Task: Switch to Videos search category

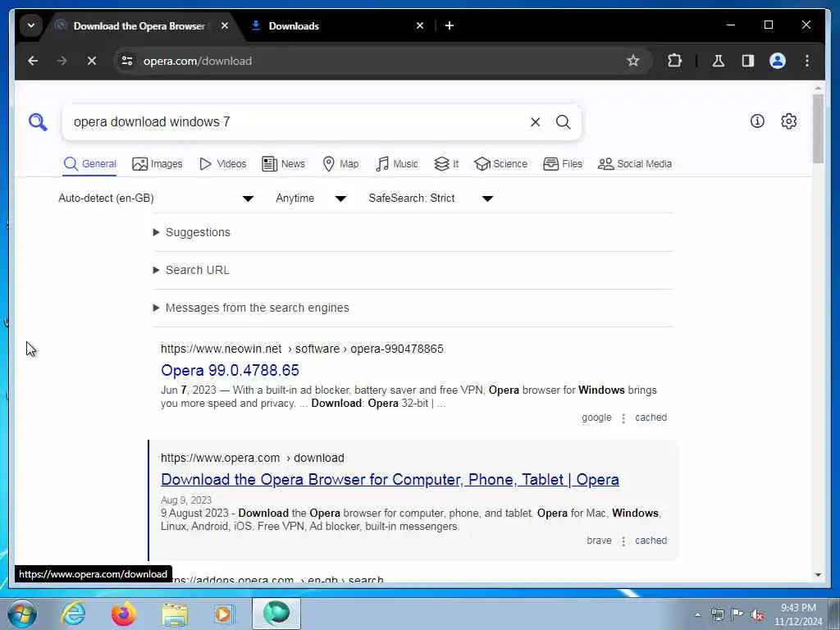Action: coord(222,164)
